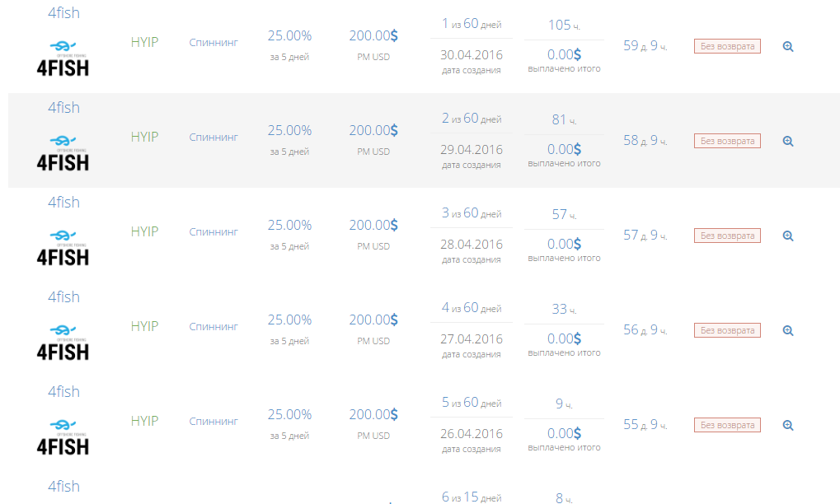Click HYIP label in the 30.04.2016 row
The height and width of the screenshot is (504, 840).
144,42
